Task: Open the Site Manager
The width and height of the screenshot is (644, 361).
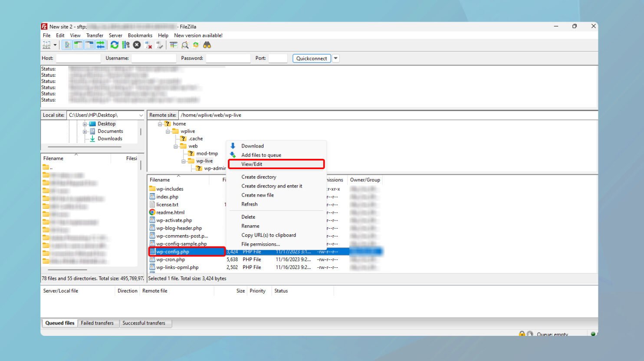Action: tap(46, 44)
